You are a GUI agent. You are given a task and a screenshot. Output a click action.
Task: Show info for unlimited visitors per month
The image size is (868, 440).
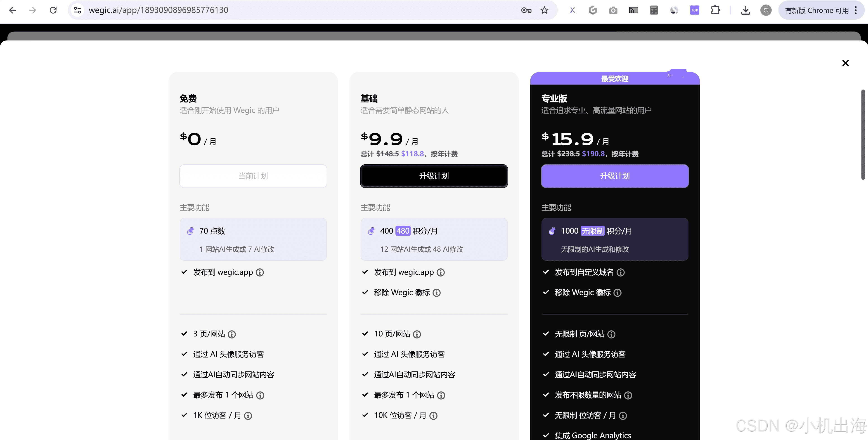[x=623, y=416]
